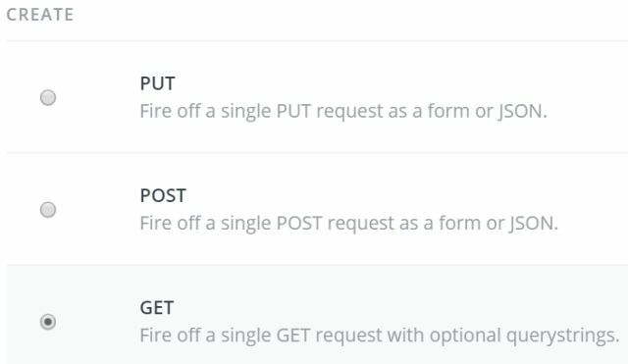The width and height of the screenshot is (628, 364).
Task: Click the GET request description sentence
Action: tap(380, 336)
